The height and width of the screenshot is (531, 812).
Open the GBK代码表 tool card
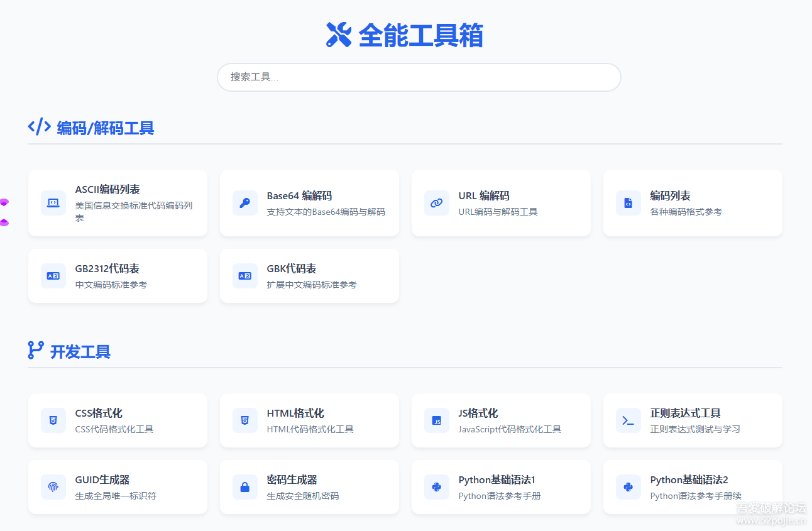(x=309, y=276)
